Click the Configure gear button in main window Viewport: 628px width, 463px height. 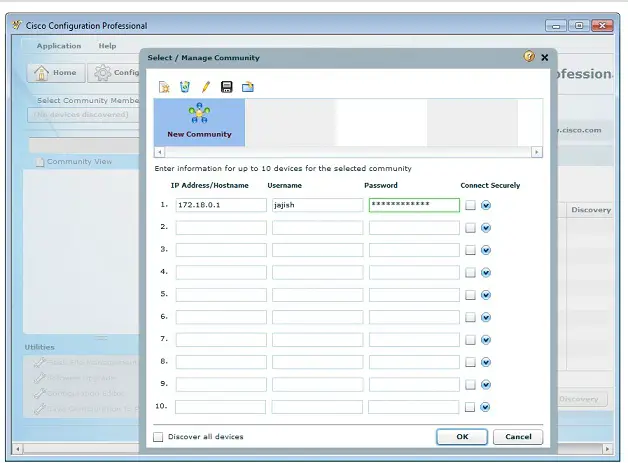114,73
